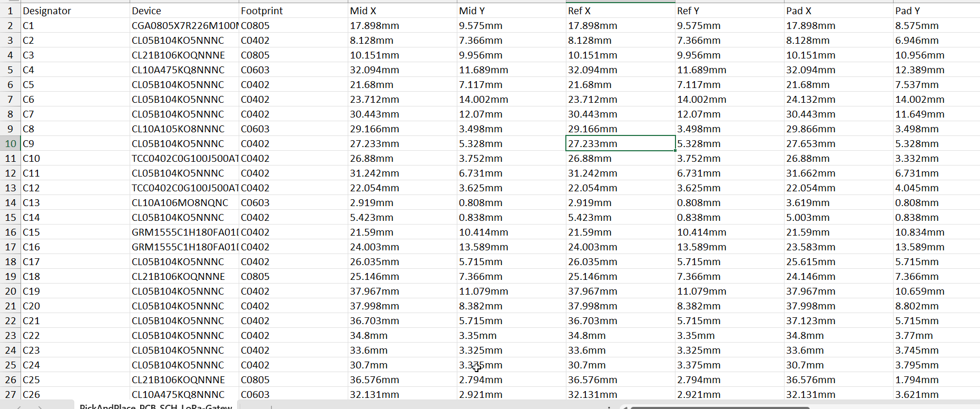Select the Device column header cell
Image resolution: width=980 pixels, height=409 pixels.
click(184, 11)
